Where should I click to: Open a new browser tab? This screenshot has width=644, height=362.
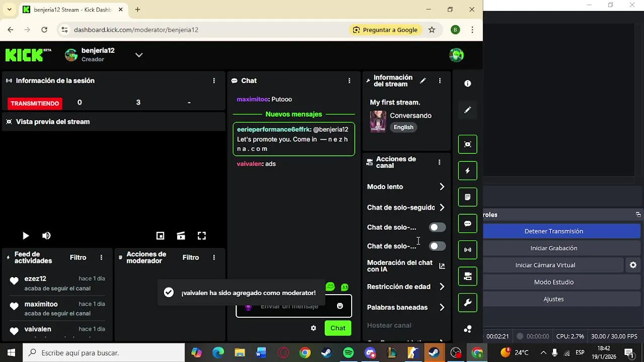coord(137,10)
